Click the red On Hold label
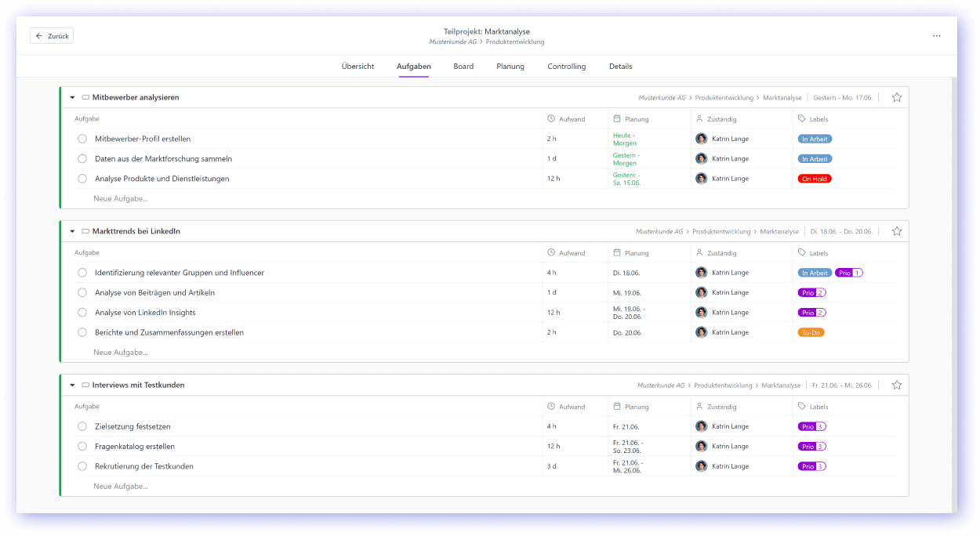Viewport: 980px width, 536px height. pyautogui.click(x=814, y=179)
